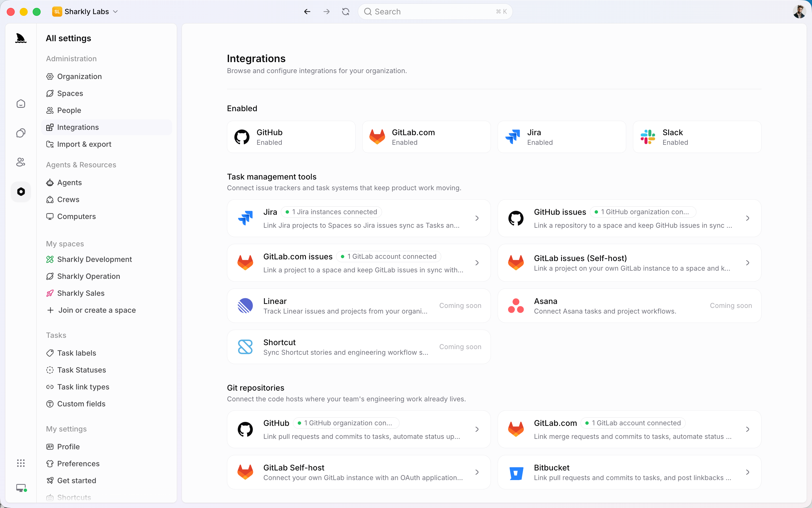Click the Bitbucket logo icon
The width and height of the screenshot is (812, 508).
516,473
